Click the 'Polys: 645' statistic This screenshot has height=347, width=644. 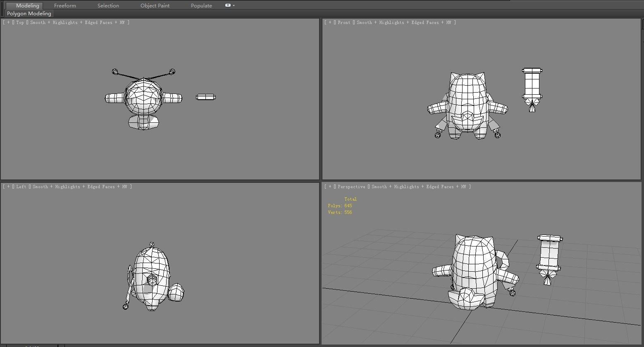pos(340,206)
